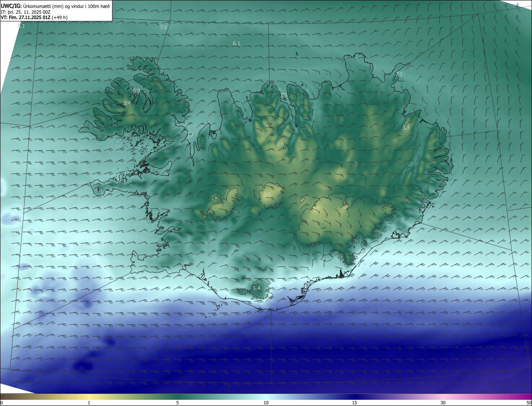This screenshot has width=532, height=406.
Task: Click the 0 tick on the color scale
Action: (x=2, y=403)
